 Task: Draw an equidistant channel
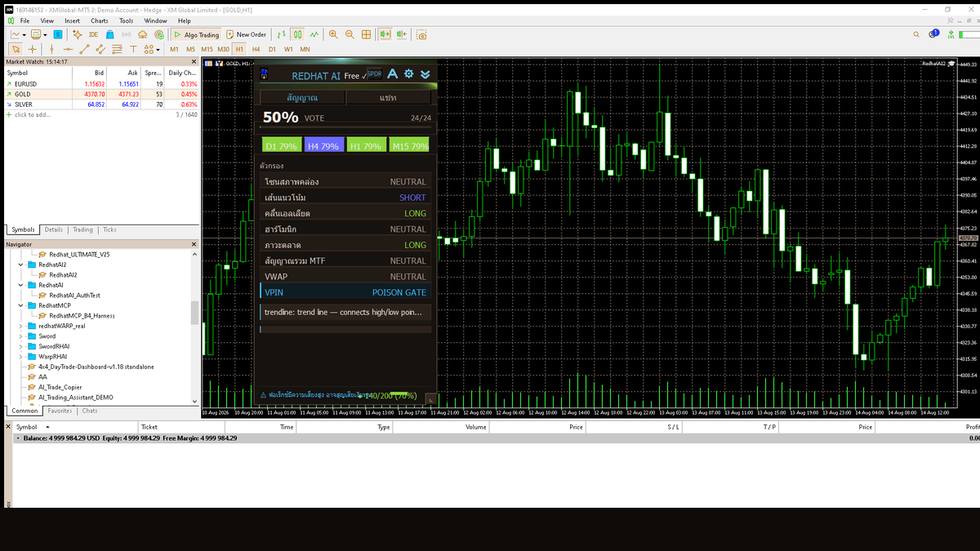(x=100, y=49)
